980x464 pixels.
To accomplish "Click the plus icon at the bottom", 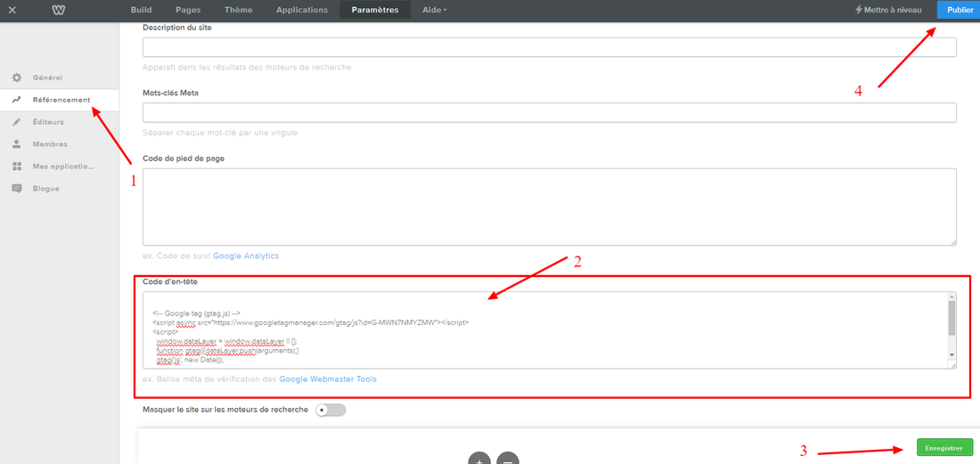I will [479, 458].
